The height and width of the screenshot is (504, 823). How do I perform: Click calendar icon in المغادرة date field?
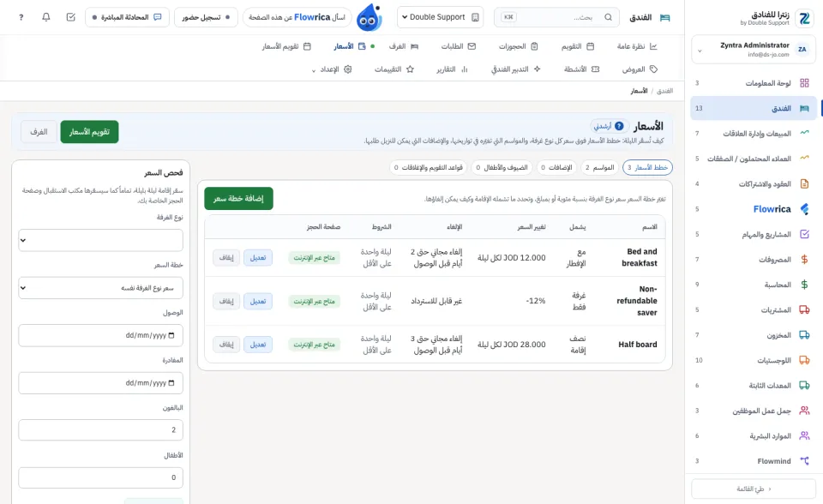pyautogui.click(x=171, y=383)
